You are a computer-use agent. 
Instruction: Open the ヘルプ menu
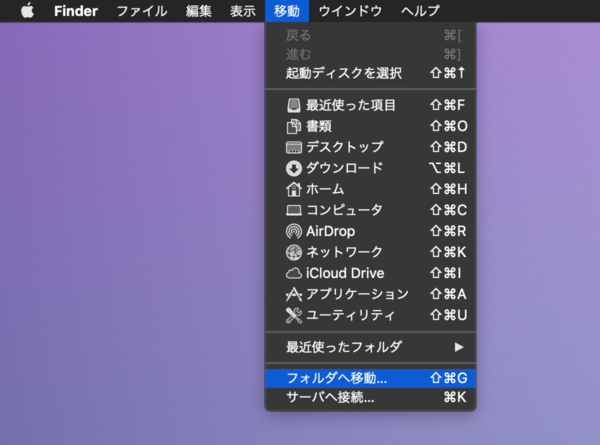pyautogui.click(x=420, y=11)
